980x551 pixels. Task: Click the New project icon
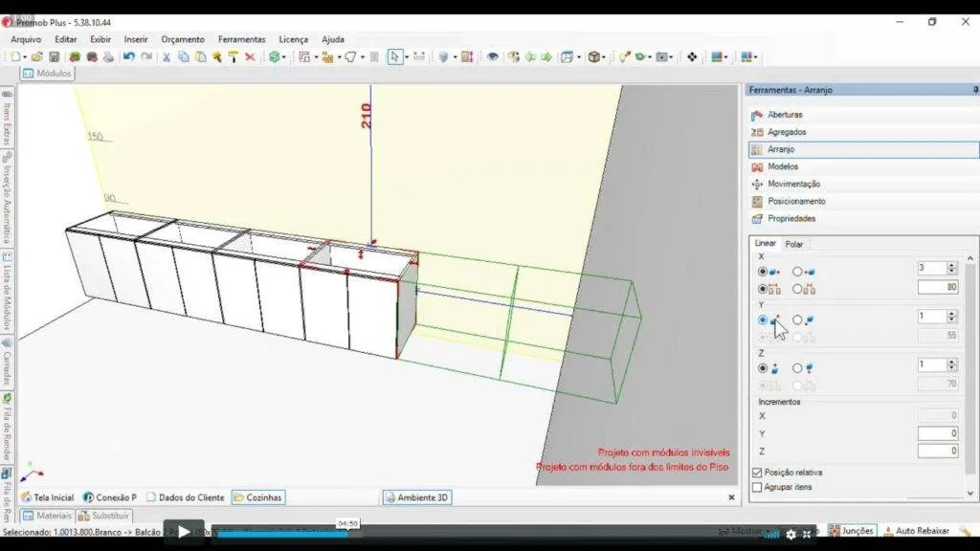click(14, 56)
